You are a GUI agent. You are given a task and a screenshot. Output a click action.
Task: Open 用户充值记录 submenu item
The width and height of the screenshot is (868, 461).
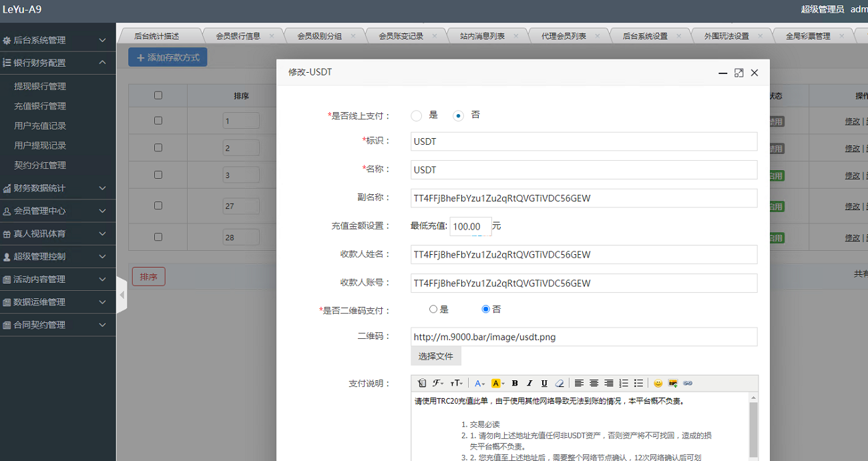coord(40,125)
